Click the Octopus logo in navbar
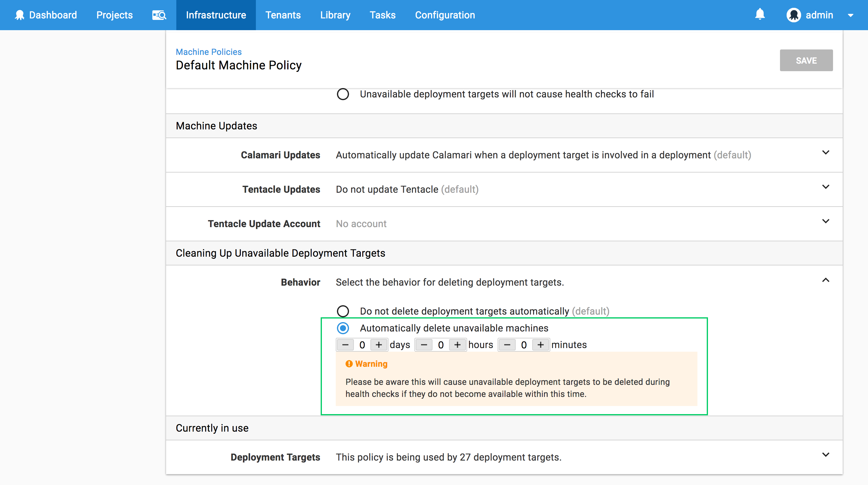Image resolution: width=868 pixels, height=485 pixels. (20, 15)
